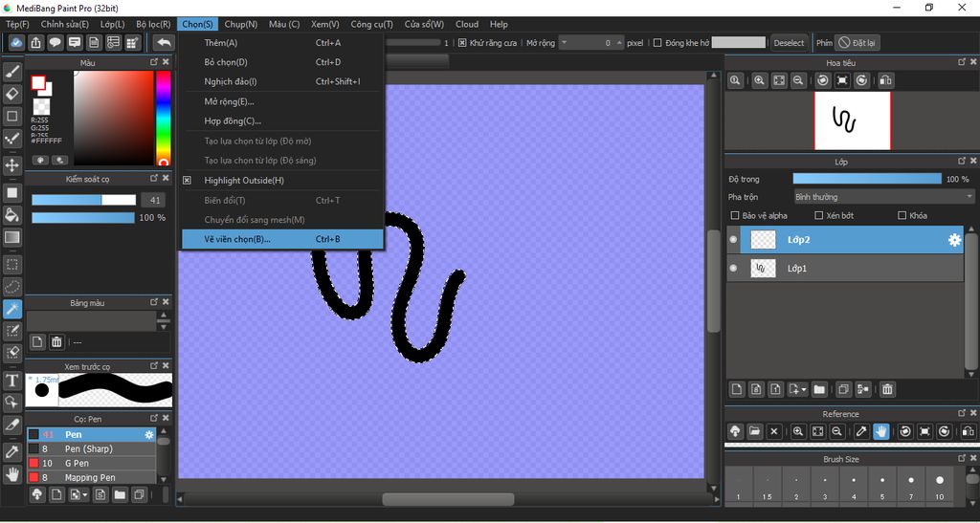Viewport: 980px width, 523px height.
Task: Open the Bộ lọc(R) menu
Action: click(153, 24)
